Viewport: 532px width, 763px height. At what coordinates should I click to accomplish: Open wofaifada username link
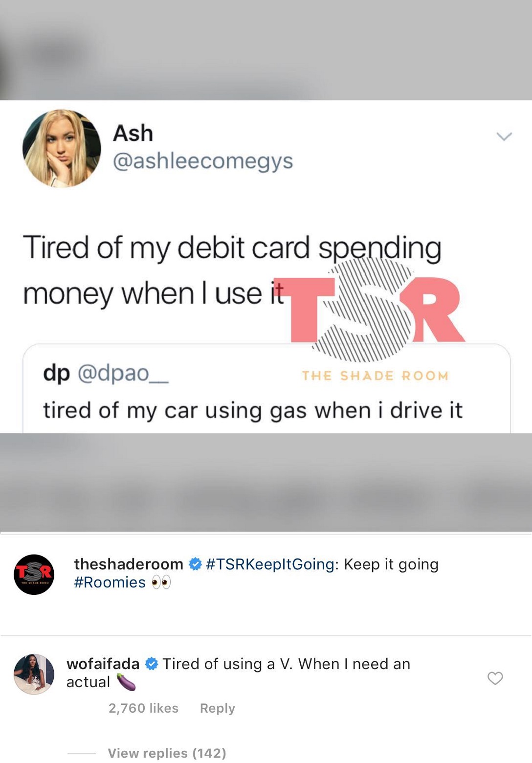pos(103,664)
